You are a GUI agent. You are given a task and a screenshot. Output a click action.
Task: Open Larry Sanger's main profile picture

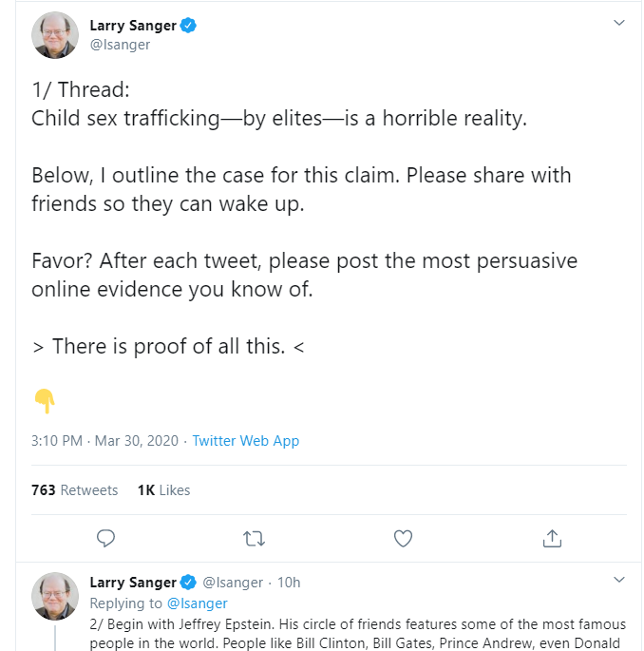55,35
